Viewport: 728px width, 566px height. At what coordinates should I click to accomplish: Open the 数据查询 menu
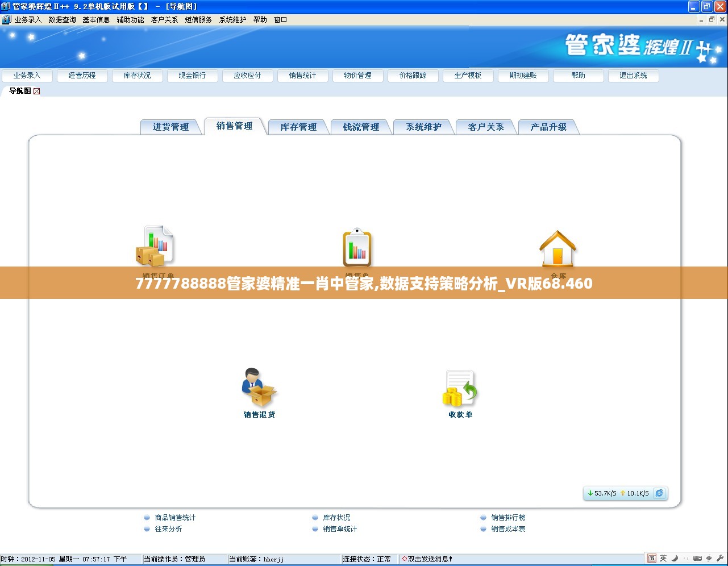click(62, 19)
